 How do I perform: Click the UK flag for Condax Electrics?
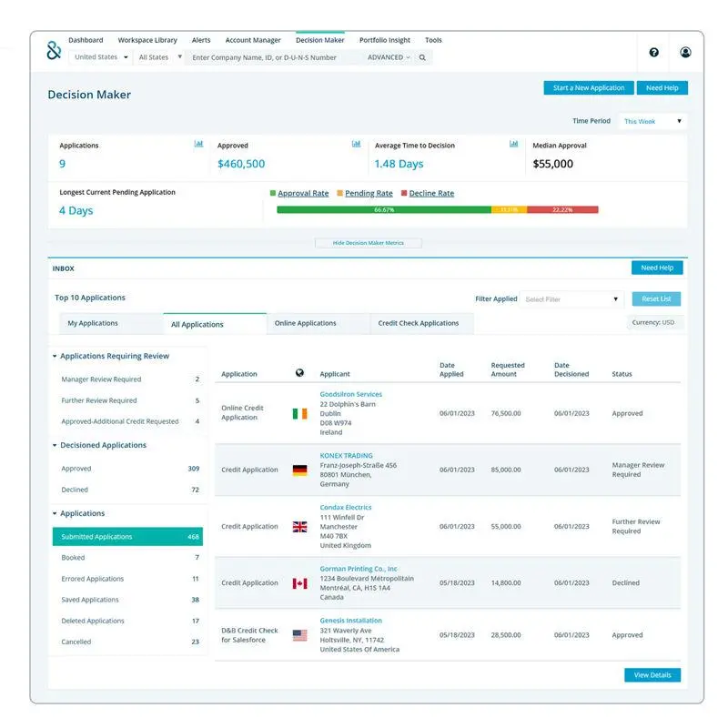[299, 527]
